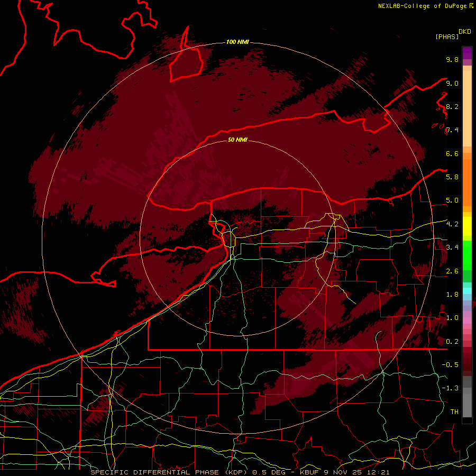This screenshot has width=476, height=476.
Task: Click the [PHAS] legend header
Action: pos(447,36)
